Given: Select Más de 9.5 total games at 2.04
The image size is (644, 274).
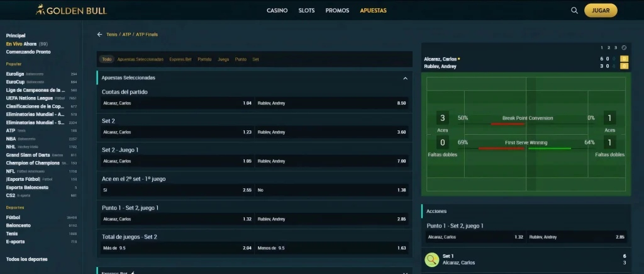Looking at the screenshot, I should 177,248.
